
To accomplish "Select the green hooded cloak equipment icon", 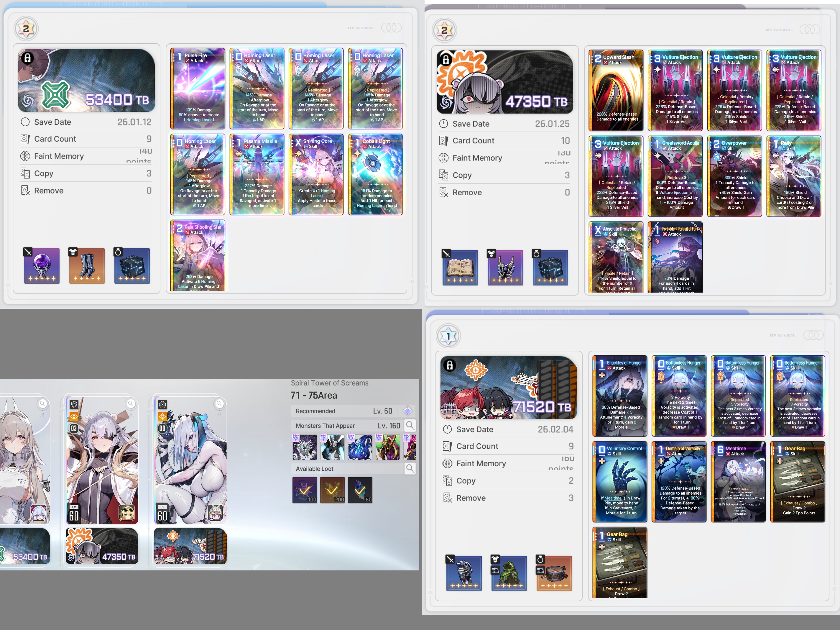I will 509,573.
